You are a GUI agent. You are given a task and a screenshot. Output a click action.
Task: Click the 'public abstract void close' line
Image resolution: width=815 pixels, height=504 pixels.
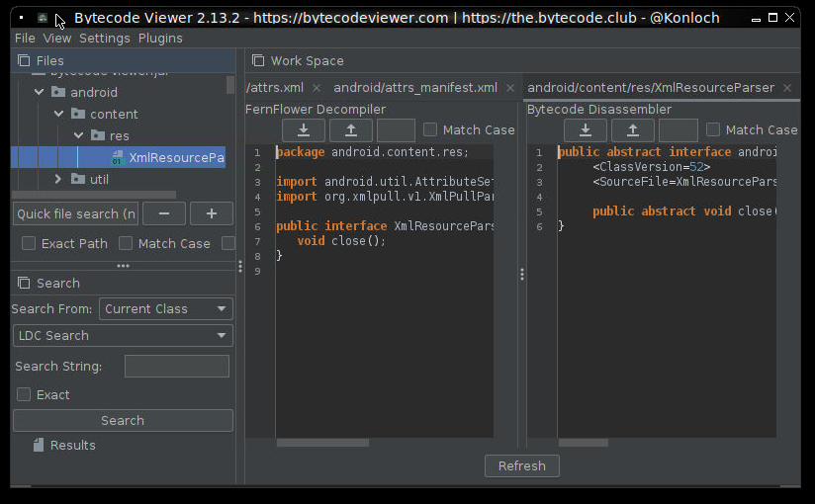[684, 210]
